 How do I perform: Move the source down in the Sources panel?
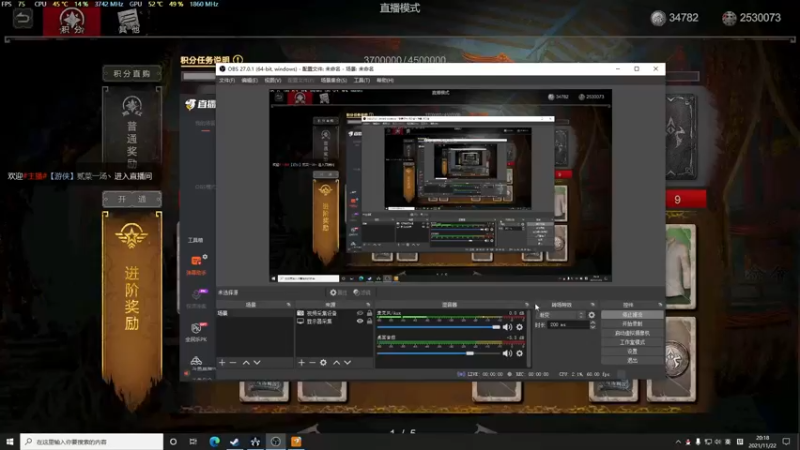tap(347, 362)
